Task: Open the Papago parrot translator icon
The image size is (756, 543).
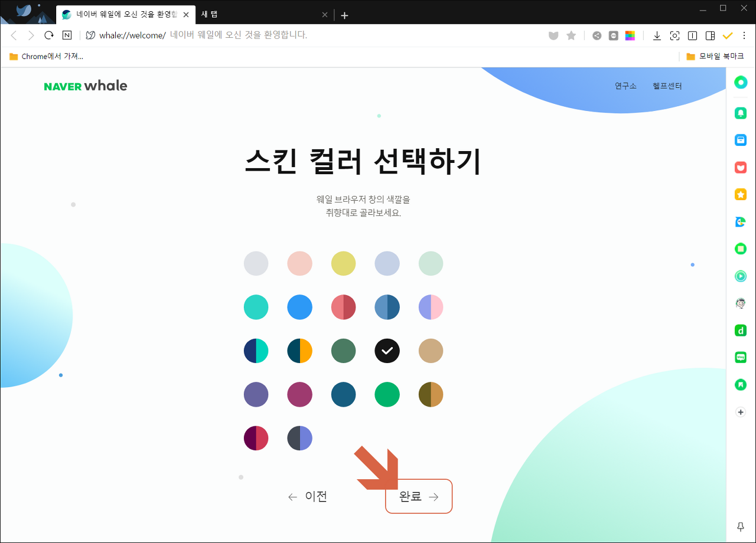Action: pyautogui.click(x=741, y=222)
